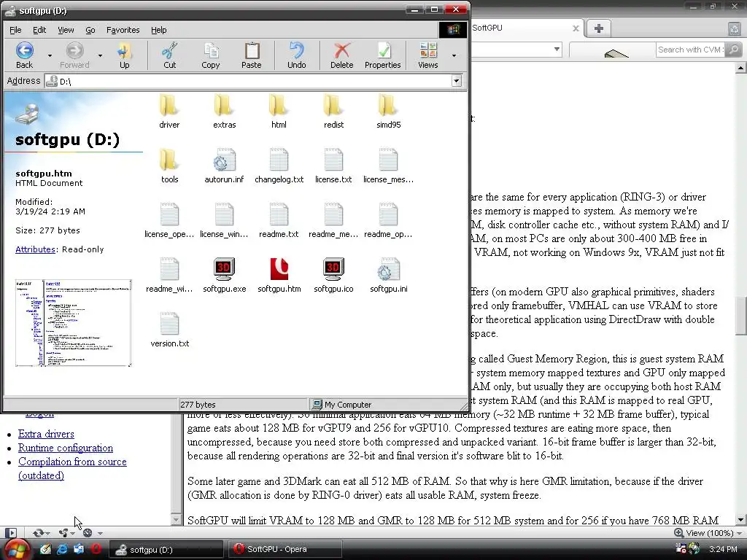
Task: Click the softgpu (D:) taskbar button
Action: tap(166, 550)
